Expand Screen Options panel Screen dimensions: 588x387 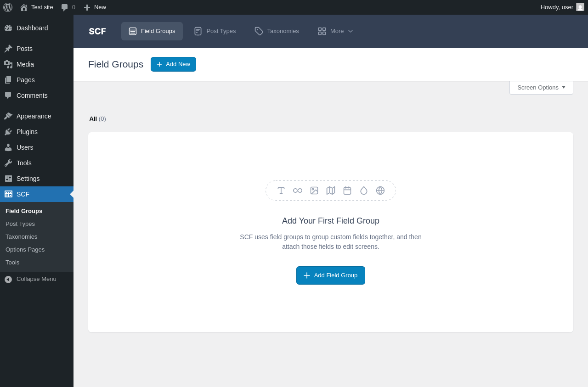tap(541, 87)
